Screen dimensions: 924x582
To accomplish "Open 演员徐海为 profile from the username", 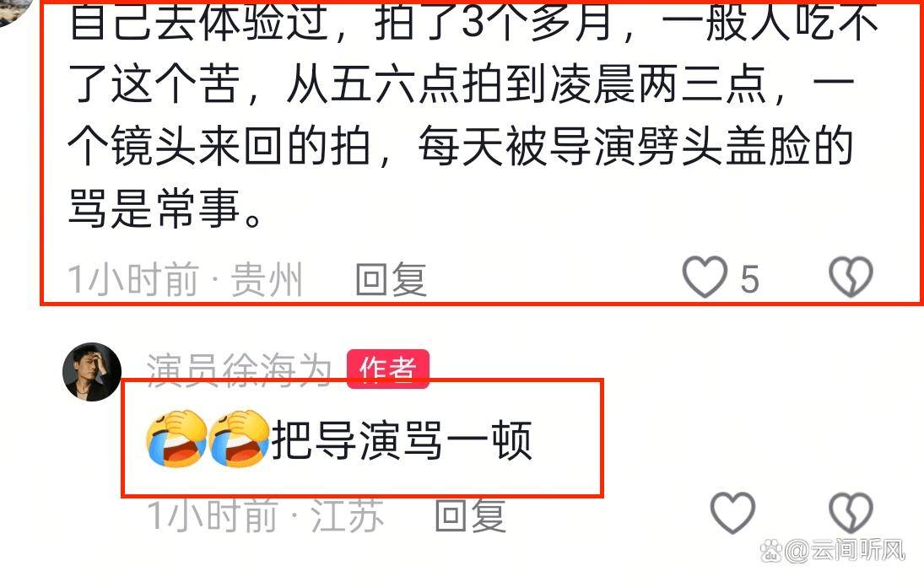I will coord(239,370).
